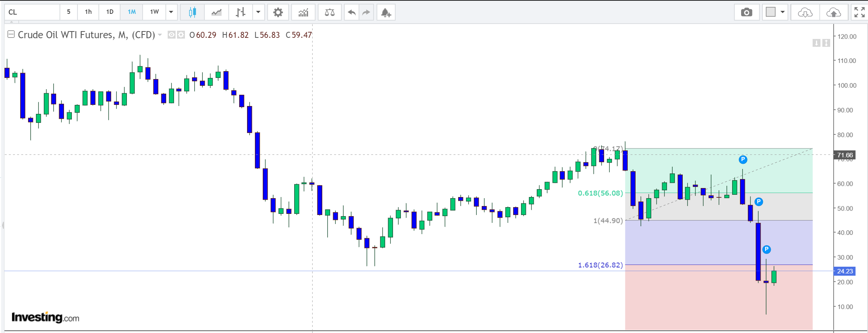The image size is (868, 333).
Task: Open dropdown arrow beside (CFD) title
Action: pos(160,35)
